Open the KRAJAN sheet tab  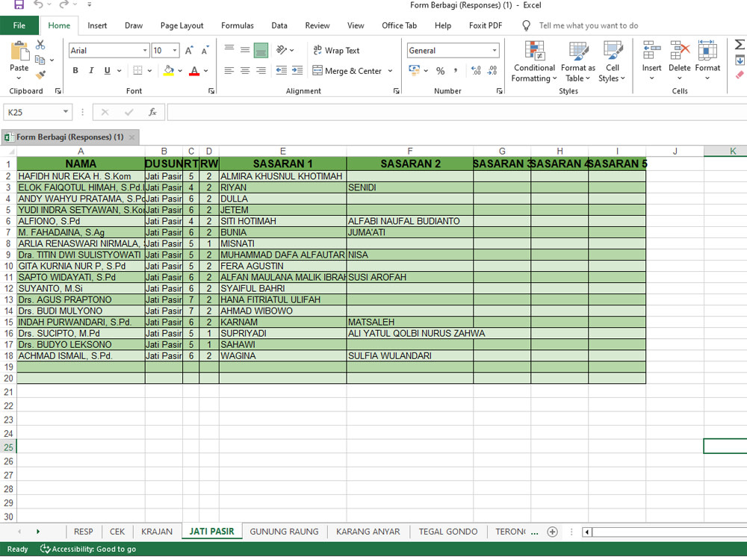coord(157,532)
